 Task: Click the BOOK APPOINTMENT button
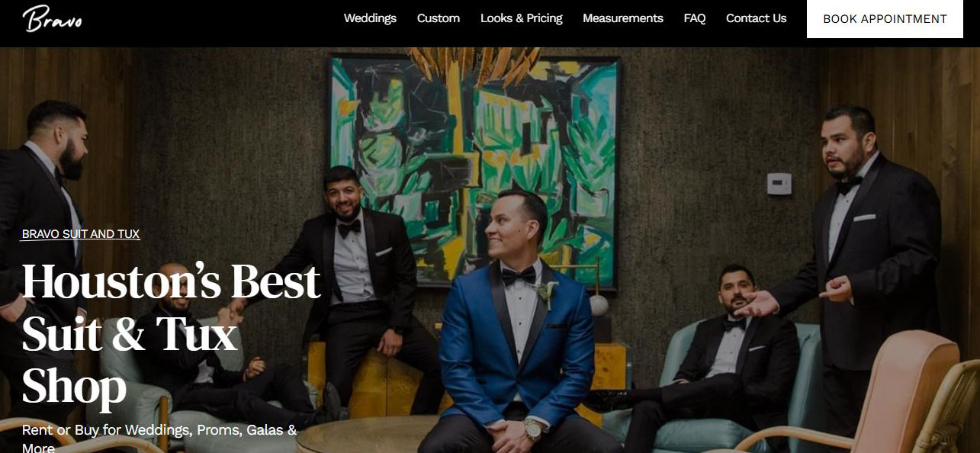pos(885,19)
